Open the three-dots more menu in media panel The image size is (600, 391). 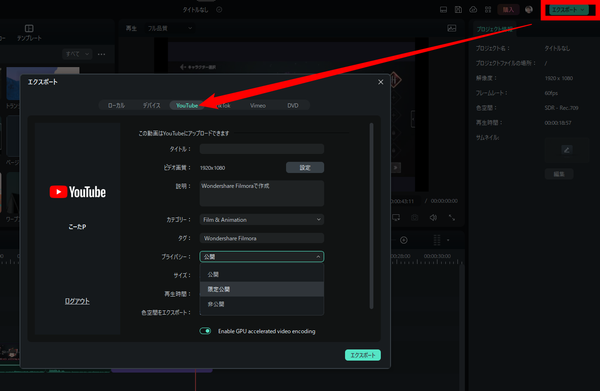tap(101, 54)
